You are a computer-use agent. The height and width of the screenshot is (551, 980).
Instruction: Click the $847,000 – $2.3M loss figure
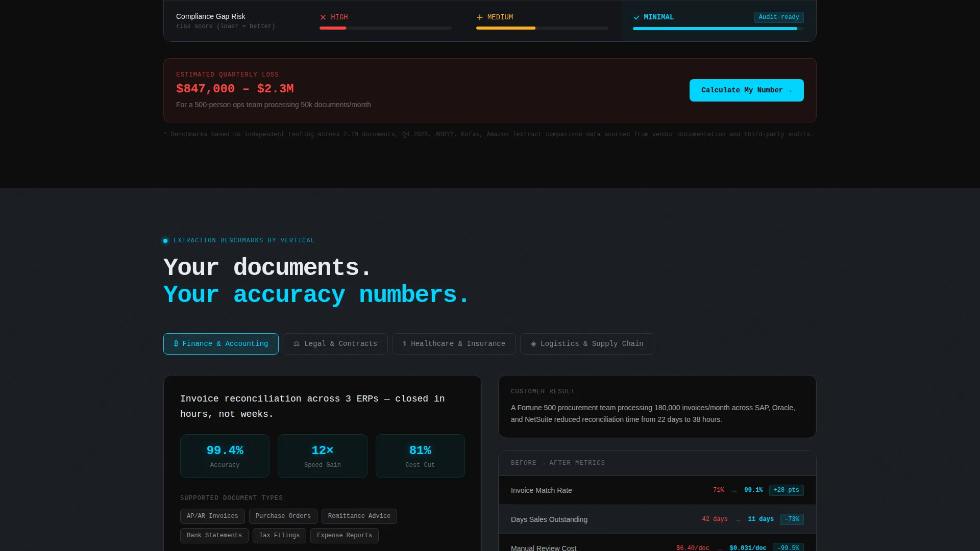pyautogui.click(x=235, y=89)
